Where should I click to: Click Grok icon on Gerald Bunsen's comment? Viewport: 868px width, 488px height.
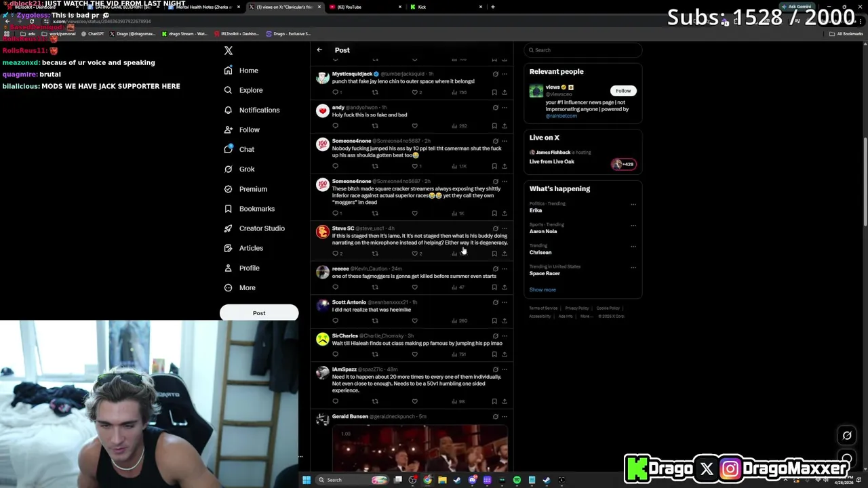point(495,416)
